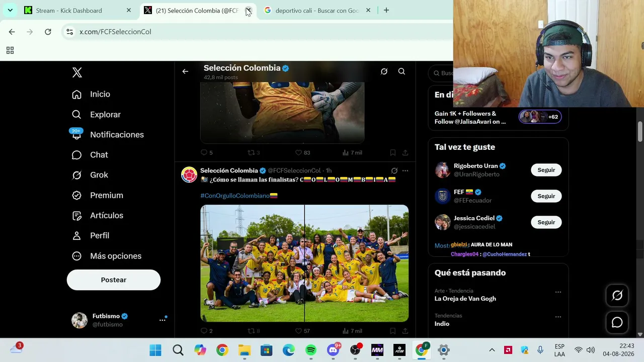This screenshot has height=362, width=644.
Task: Click Grok icon on finalistas post
Action: [x=394, y=171]
